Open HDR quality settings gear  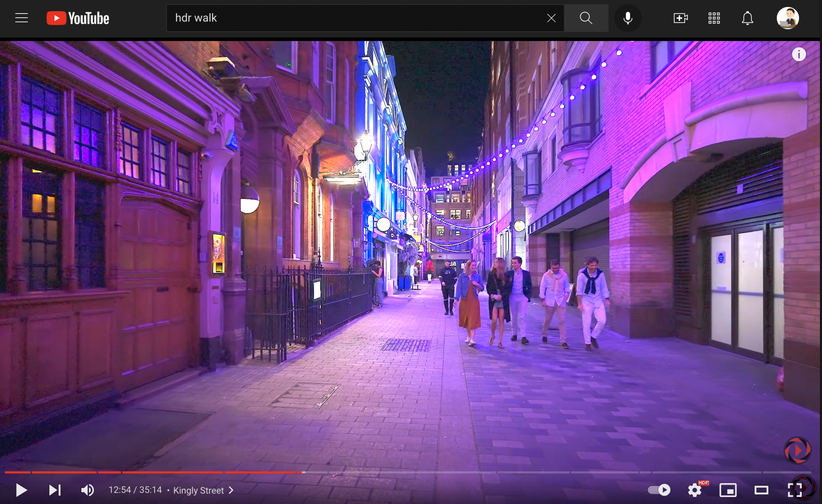pyautogui.click(x=695, y=490)
